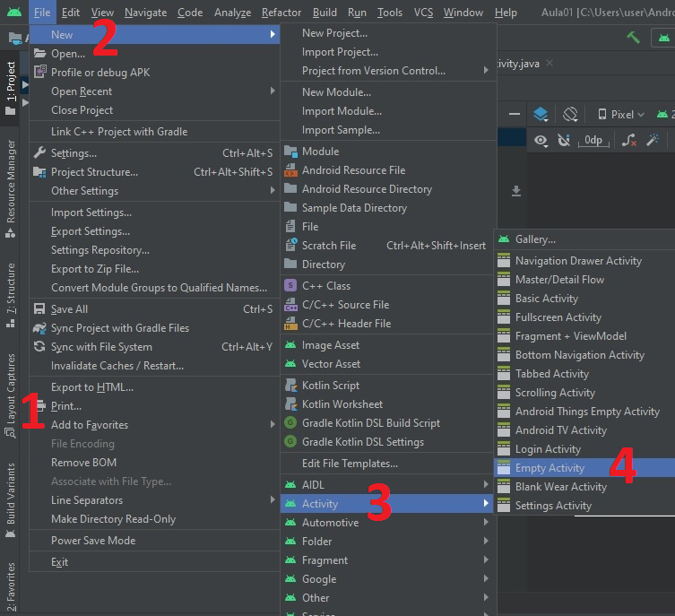This screenshot has width=675, height=616.
Task: Open the Resource Manager side tab
Action: coord(11,188)
